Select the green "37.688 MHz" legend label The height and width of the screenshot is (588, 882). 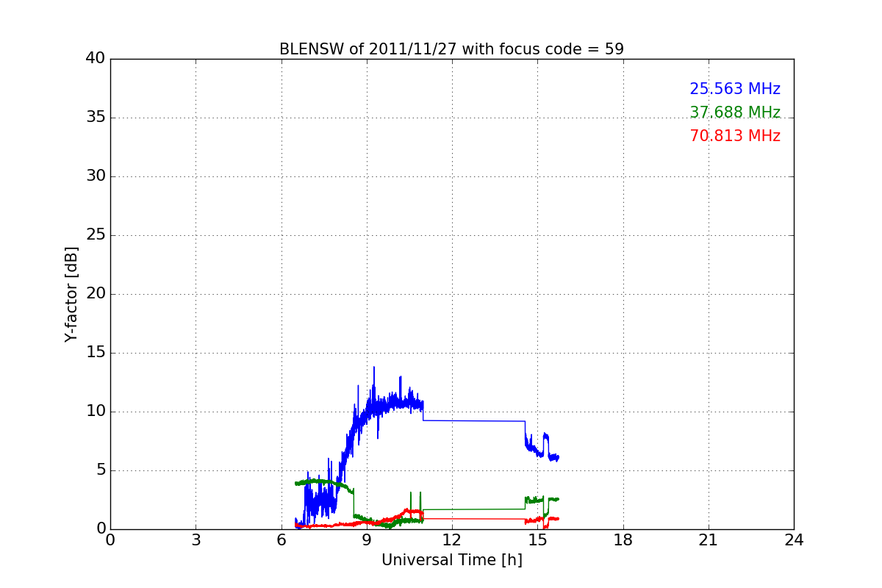pos(735,112)
